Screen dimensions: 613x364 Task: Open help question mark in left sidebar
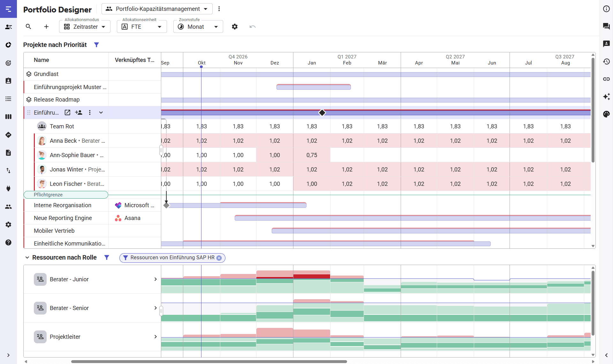tap(8, 242)
